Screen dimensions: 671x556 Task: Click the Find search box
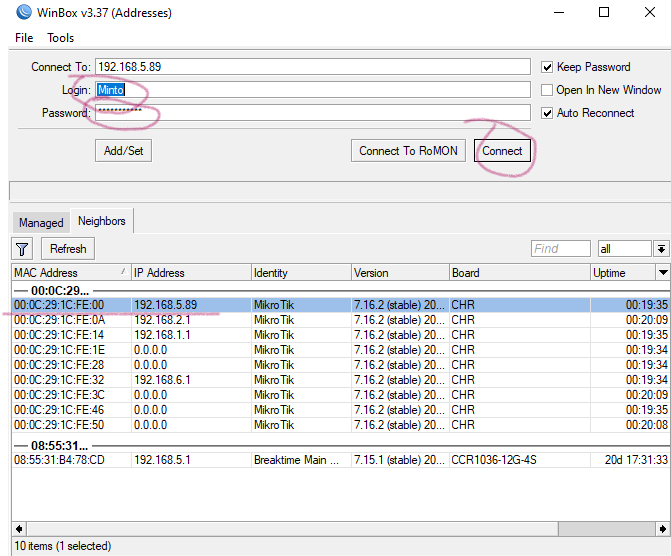click(x=561, y=249)
